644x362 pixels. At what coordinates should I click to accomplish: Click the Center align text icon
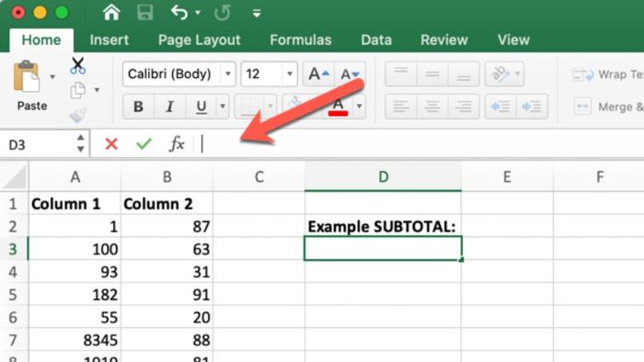point(431,107)
